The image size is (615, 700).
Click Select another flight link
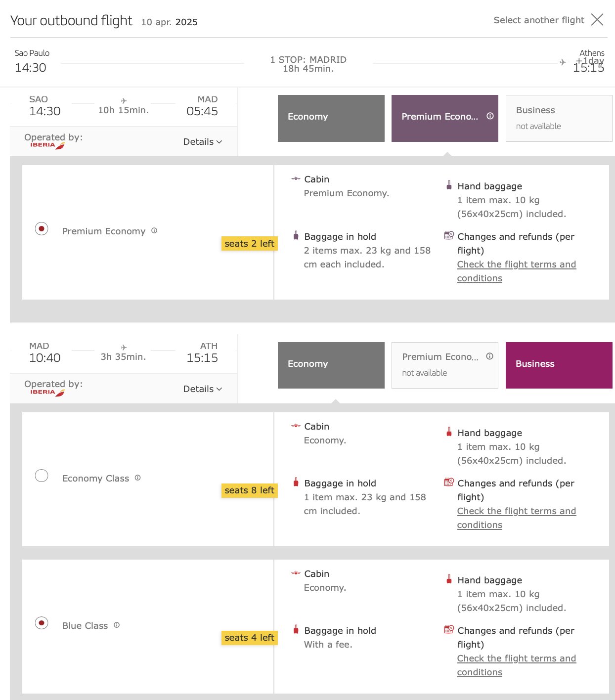coord(539,20)
